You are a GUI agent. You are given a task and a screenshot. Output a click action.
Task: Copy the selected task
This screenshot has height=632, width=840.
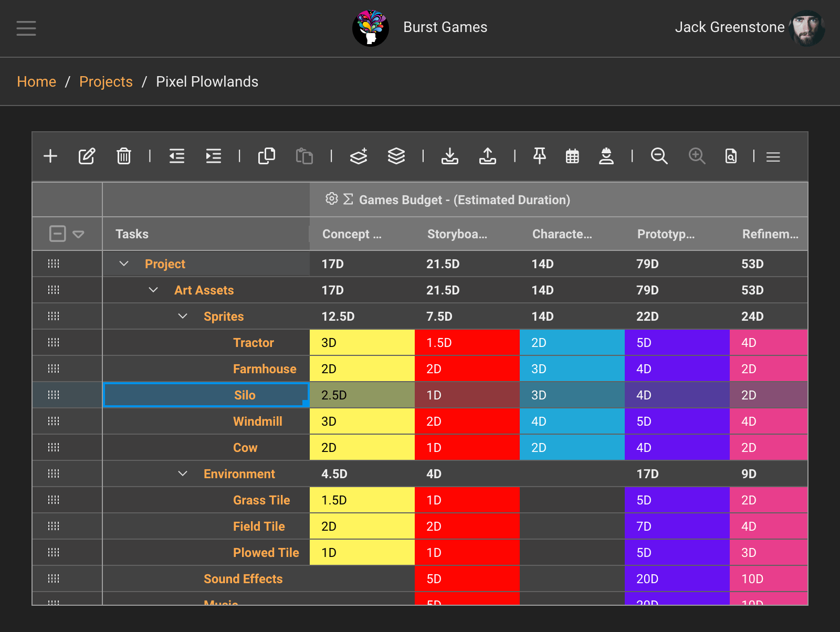pos(267,156)
